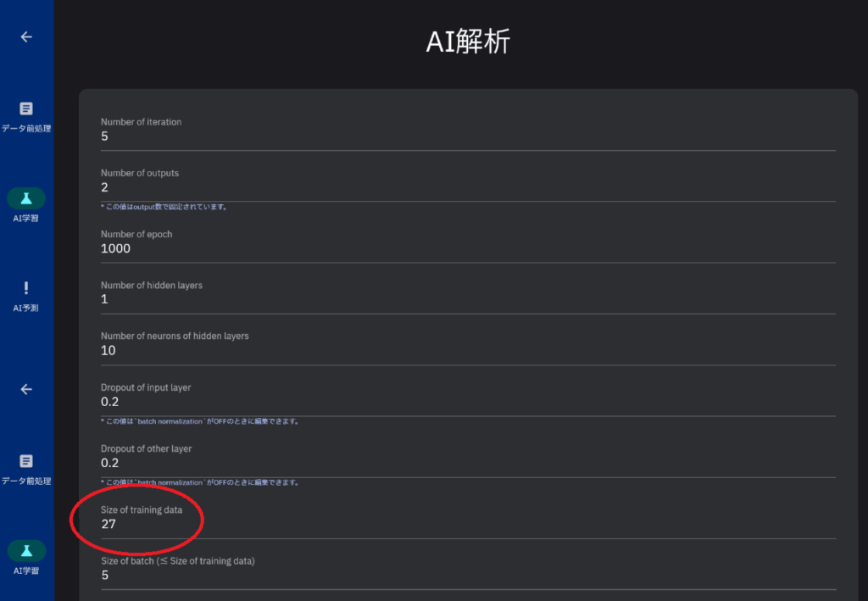Image resolution: width=868 pixels, height=601 pixels.
Task: Click the back arrow at top of sidebar
Action: [x=26, y=37]
